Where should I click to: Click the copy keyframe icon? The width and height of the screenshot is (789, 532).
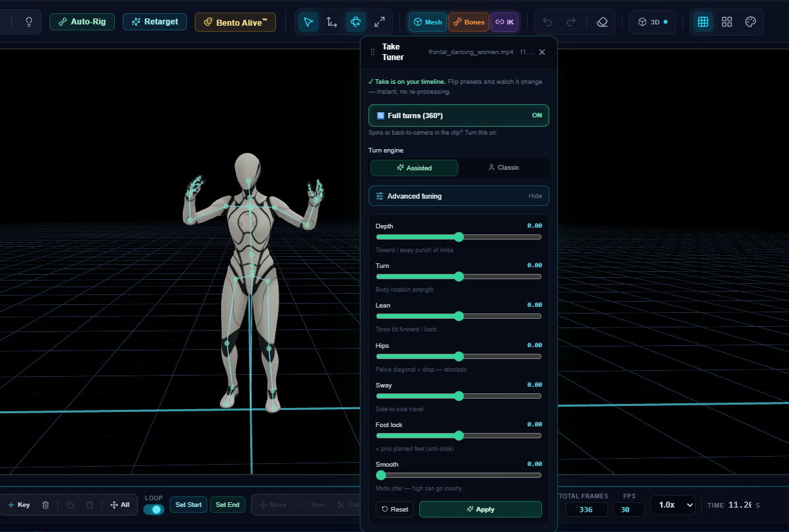click(x=70, y=505)
